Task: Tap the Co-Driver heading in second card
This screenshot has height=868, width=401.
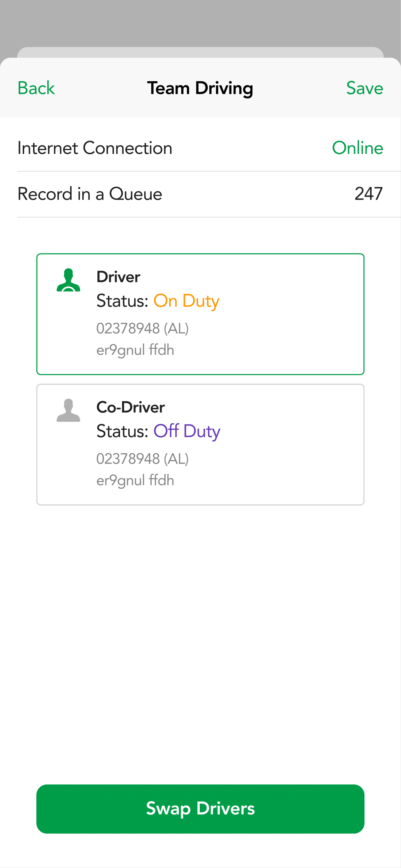Action: [x=130, y=407]
